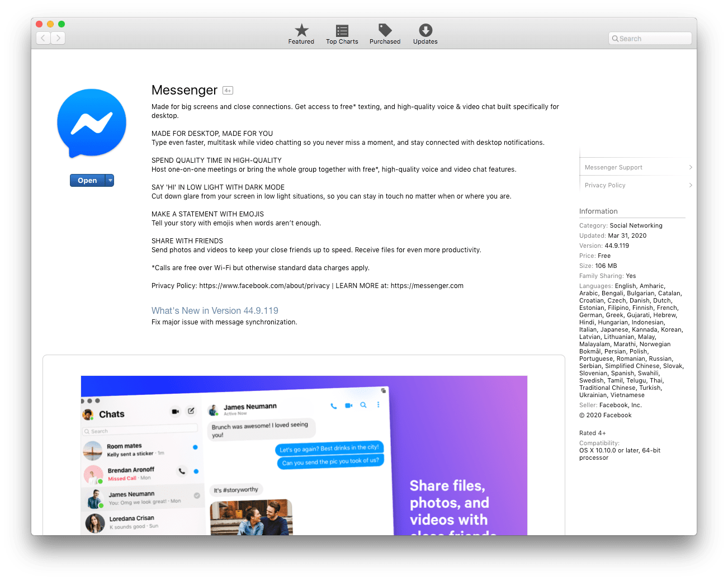Open the Privacy Policy link
Image resolution: width=728 pixels, height=580 pixels.
click(605, 185)
